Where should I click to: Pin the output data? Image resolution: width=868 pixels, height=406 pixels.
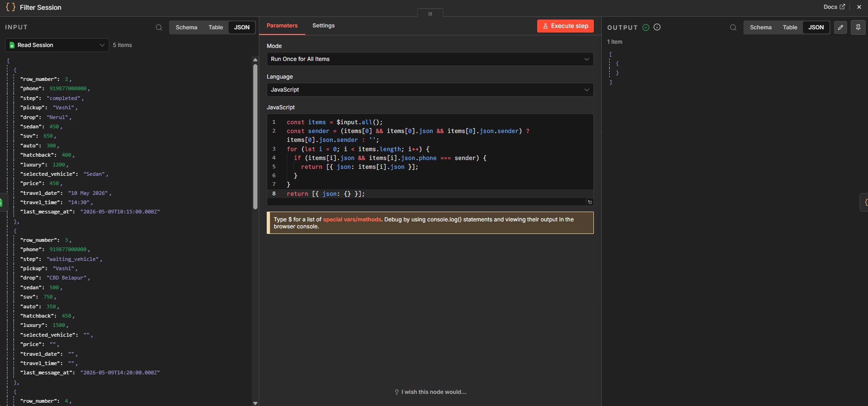click(858, 27)
